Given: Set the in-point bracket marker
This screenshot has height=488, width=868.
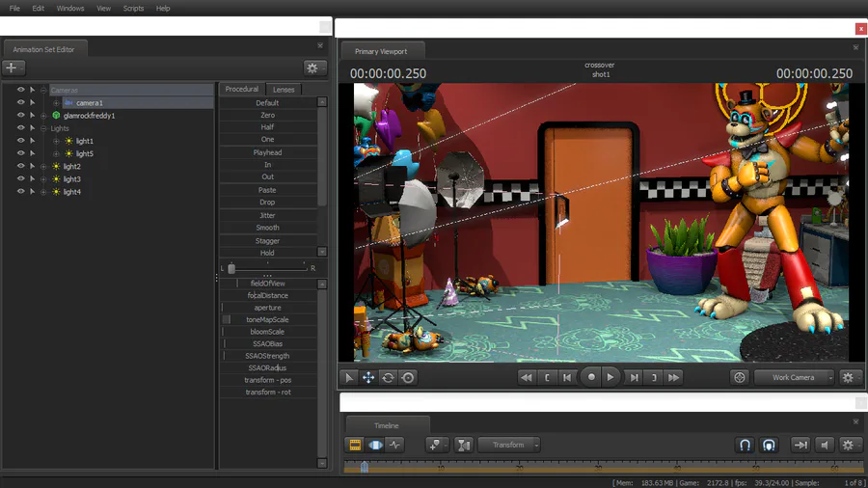Looking at the screenshot, I should (x=547, y=377).
